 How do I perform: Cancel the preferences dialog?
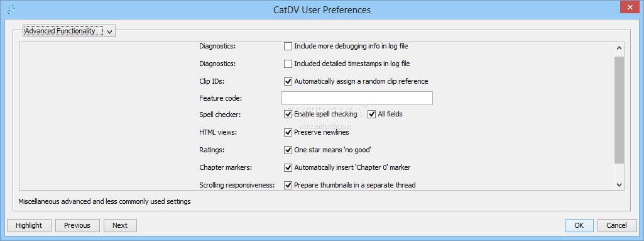tap(616, 225)
